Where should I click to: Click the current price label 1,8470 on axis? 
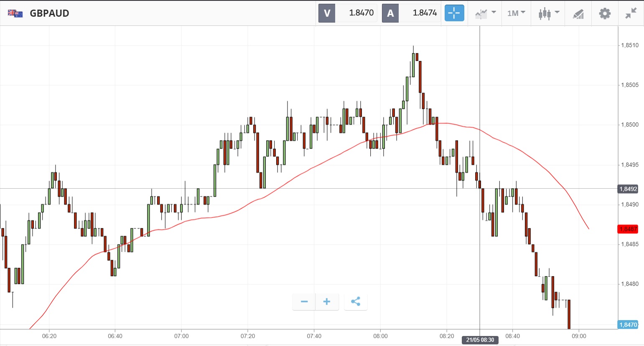[x=628, y=325]
